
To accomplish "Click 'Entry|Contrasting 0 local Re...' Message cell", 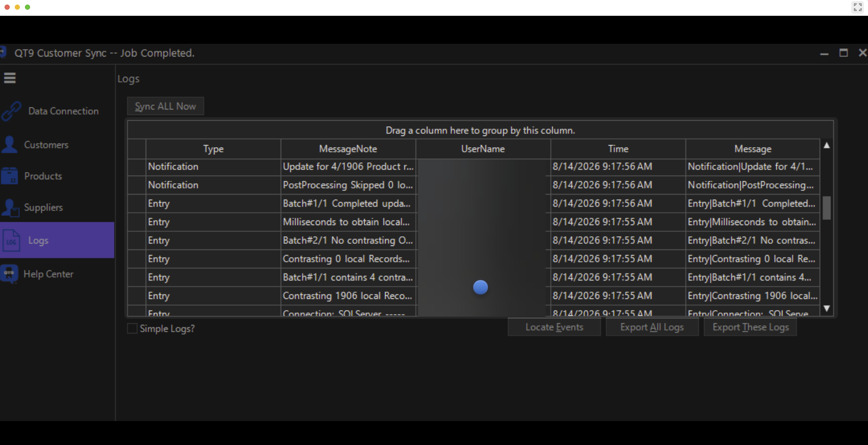I will coord(752,259).
